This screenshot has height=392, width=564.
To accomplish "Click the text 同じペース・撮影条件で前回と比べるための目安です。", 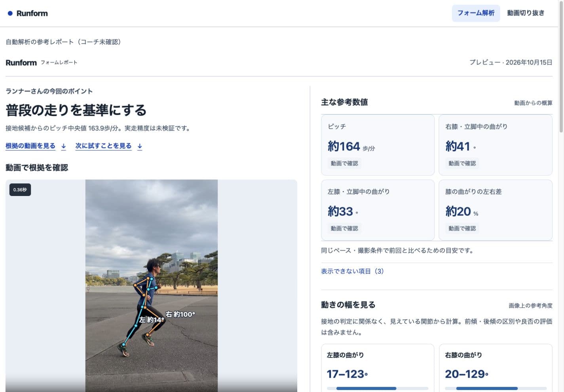I will tap(398, 251).
